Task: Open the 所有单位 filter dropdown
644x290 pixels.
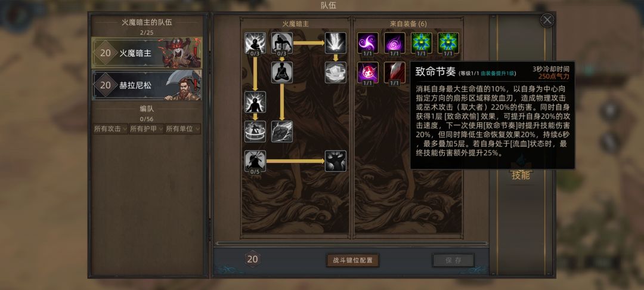Action: pyautogui.click(x=183, y=129)
